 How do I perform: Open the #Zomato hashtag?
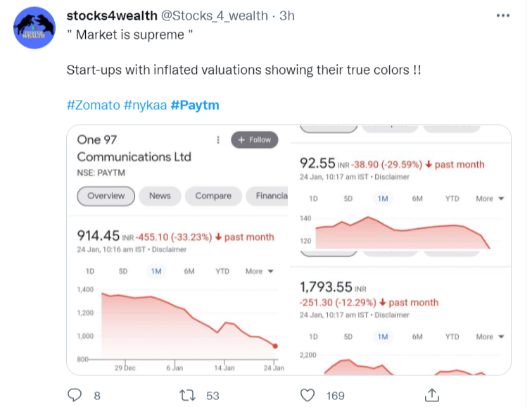[93, 106]
